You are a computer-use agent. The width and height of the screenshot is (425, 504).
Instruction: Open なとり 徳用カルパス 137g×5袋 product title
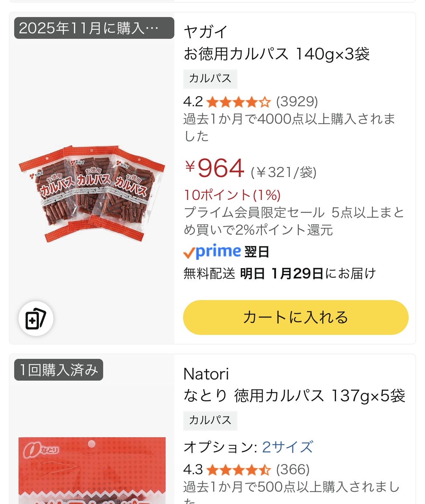pyautogui.click(x=294, y=396)
